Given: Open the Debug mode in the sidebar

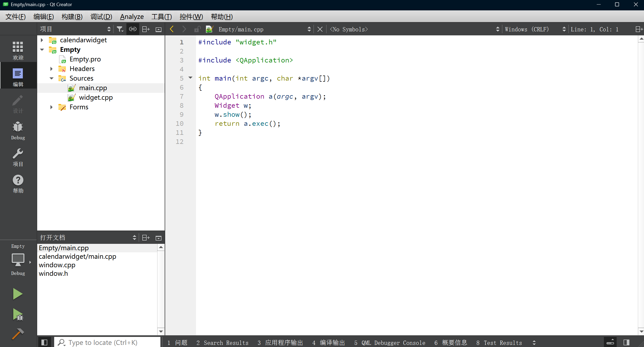Looking at the screenshot, I should pyautogui.click(x=18, y=131).
